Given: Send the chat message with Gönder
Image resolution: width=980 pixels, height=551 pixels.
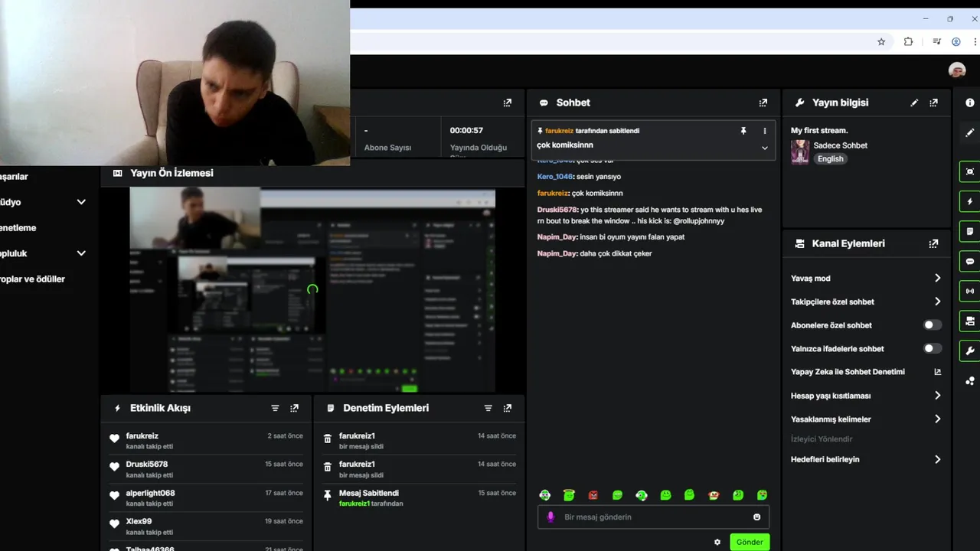Looking at the screenshot, I should coord(750,542).
